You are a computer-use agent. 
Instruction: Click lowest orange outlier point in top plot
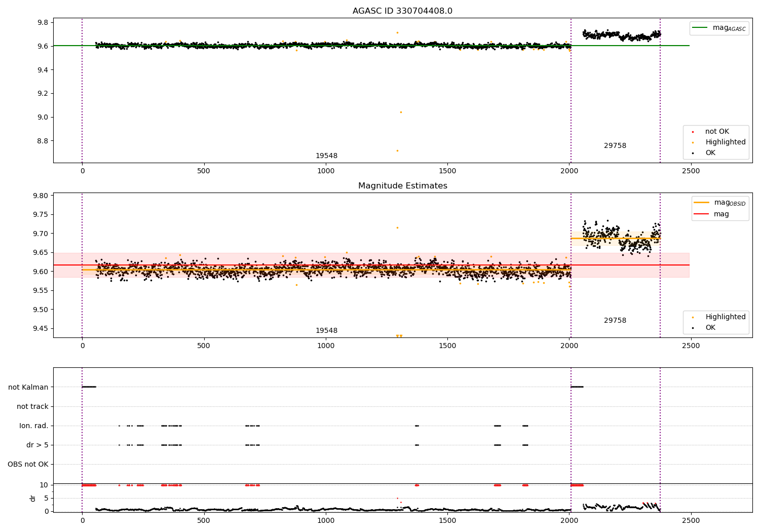(397, 150)
